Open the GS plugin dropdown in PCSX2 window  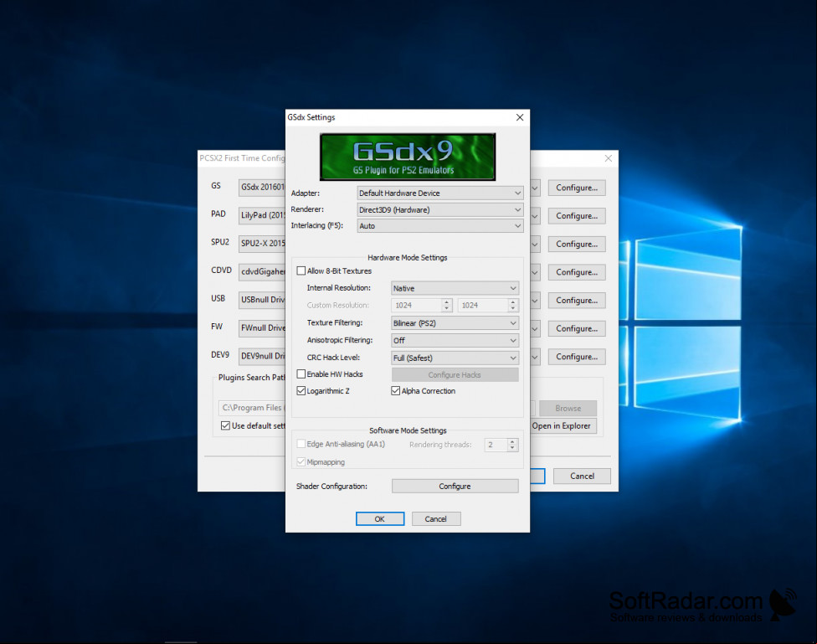[535, 188]
